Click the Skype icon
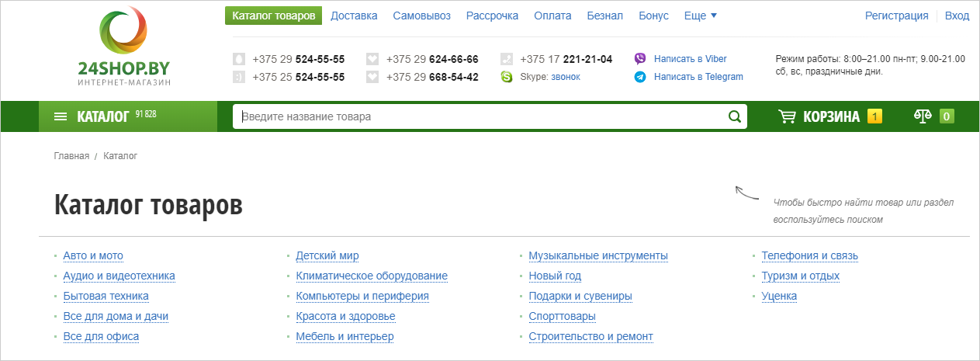 pos(507,77)
